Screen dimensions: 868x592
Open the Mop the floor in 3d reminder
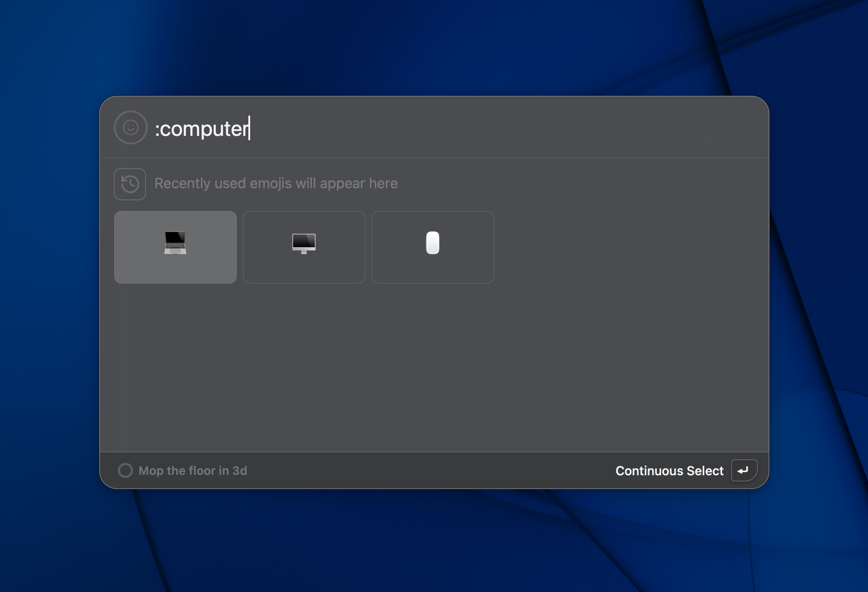[192, 471]
